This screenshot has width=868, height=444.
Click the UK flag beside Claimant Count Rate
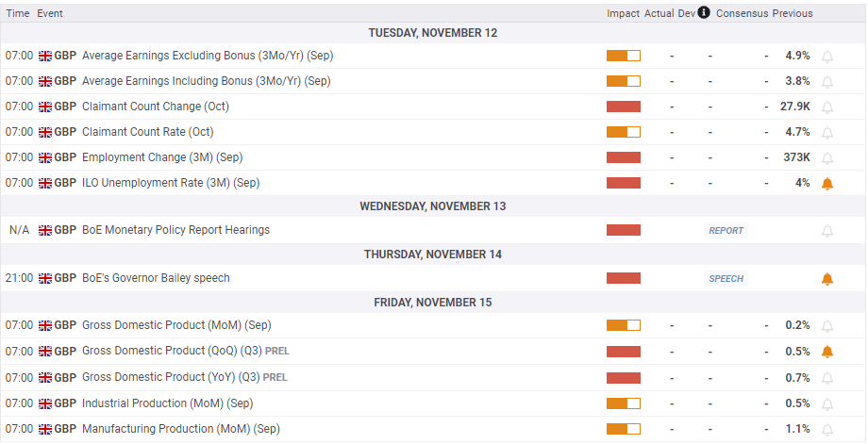(x=45, y=132)
